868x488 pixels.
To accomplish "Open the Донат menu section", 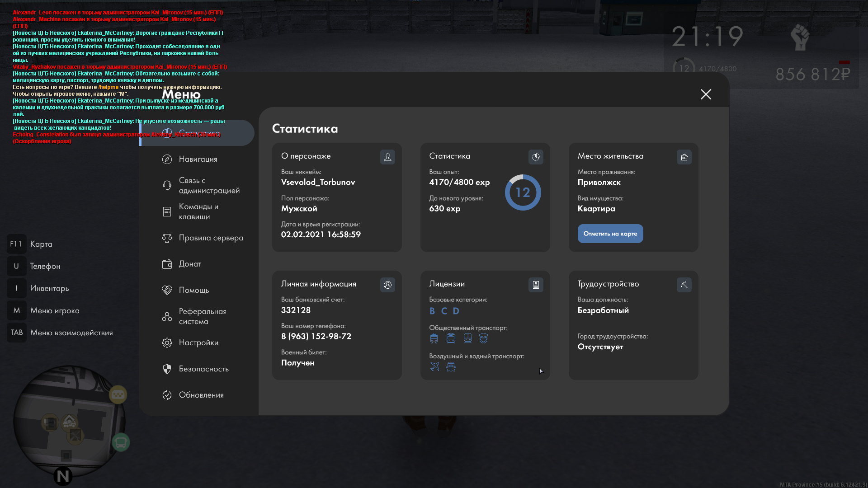I will 190,264.
